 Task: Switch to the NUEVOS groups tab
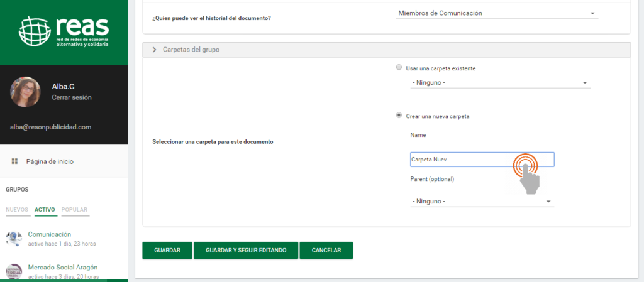pyautogui.click(x=17, y=210)
